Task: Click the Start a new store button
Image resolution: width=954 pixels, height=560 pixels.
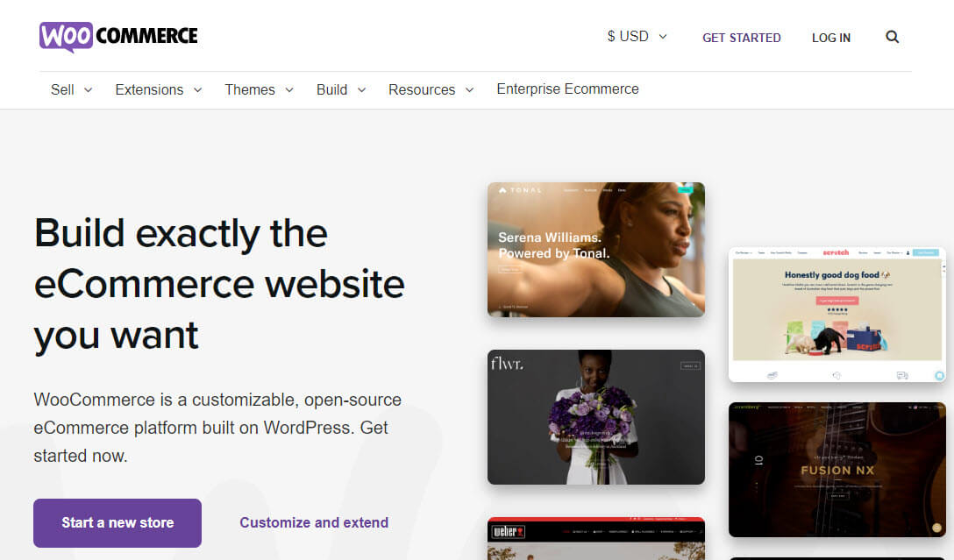Action: tap(117, 523)
